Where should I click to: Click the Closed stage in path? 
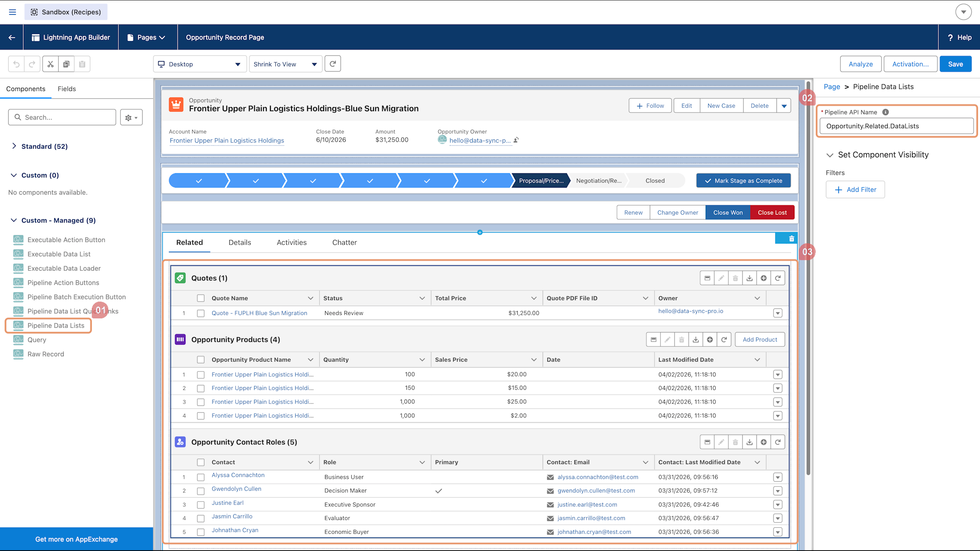click(x=655, y=181)
